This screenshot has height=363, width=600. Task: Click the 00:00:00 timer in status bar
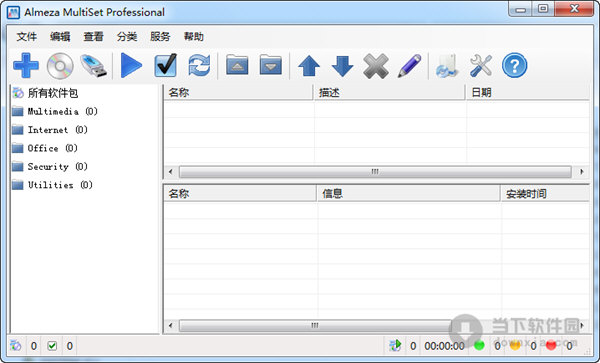click(x=444, y=346)
